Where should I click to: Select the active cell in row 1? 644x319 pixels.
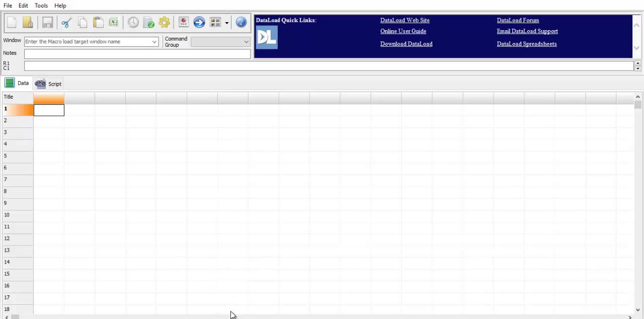click(x=49, y=110)
